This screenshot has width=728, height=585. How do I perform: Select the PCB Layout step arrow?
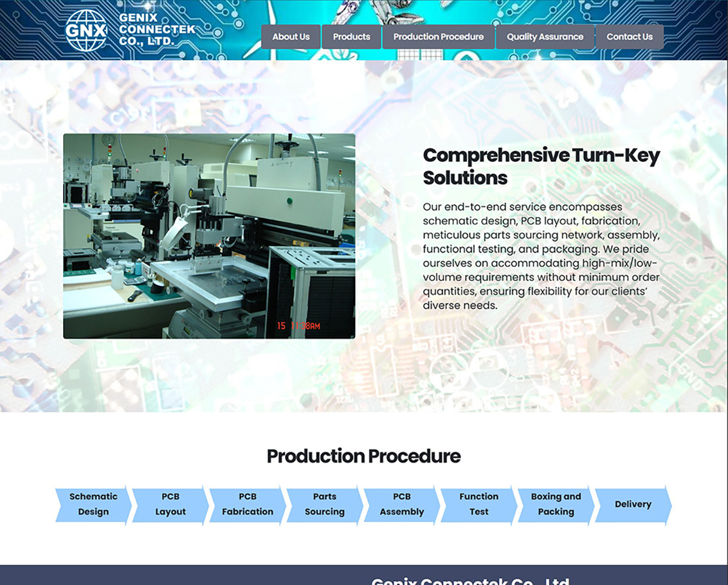[170, 504]
